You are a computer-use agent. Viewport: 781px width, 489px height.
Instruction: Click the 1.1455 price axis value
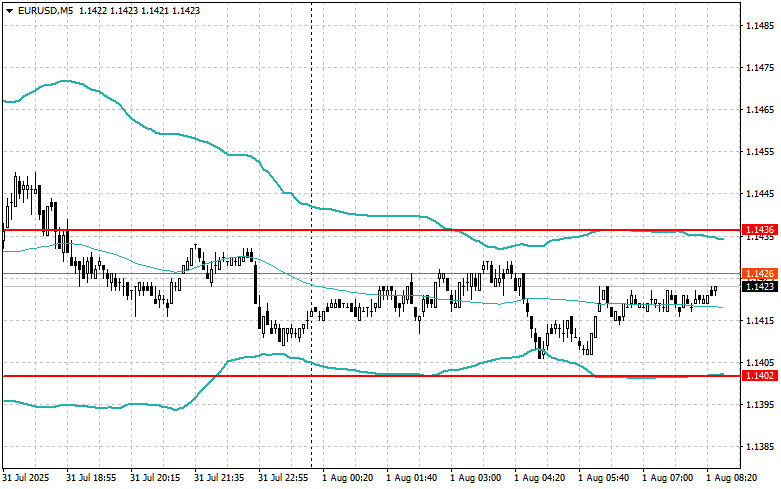point(761,151)
